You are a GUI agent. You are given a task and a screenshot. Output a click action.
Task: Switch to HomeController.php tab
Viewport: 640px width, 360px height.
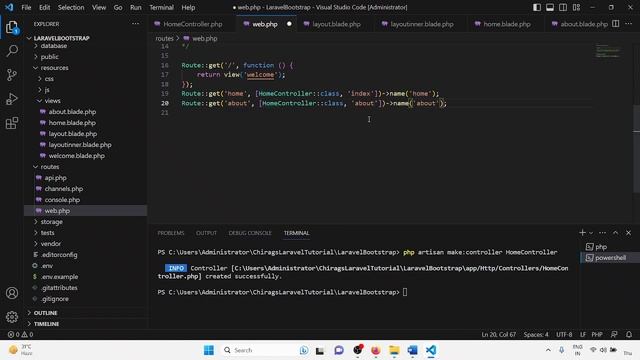click(x=193, y=24)
